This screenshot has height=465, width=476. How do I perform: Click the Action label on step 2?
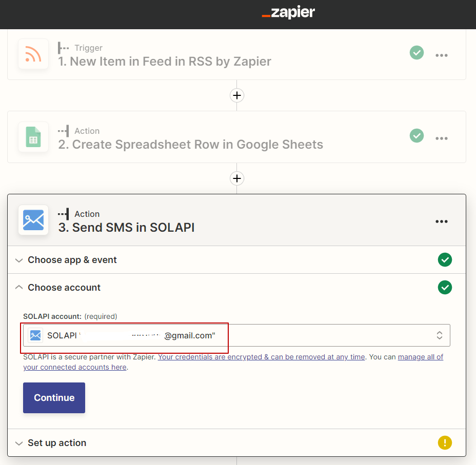[x=87, y=131]
